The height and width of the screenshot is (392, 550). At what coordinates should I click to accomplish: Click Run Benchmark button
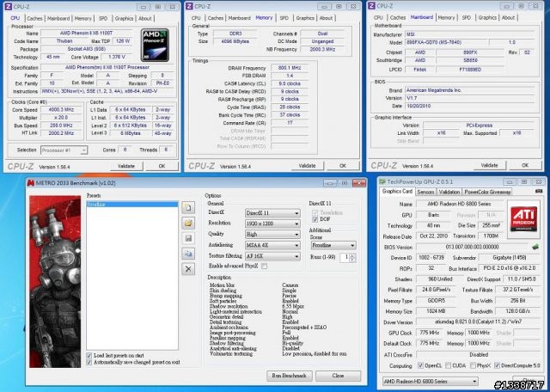click(x=290, y=376)
